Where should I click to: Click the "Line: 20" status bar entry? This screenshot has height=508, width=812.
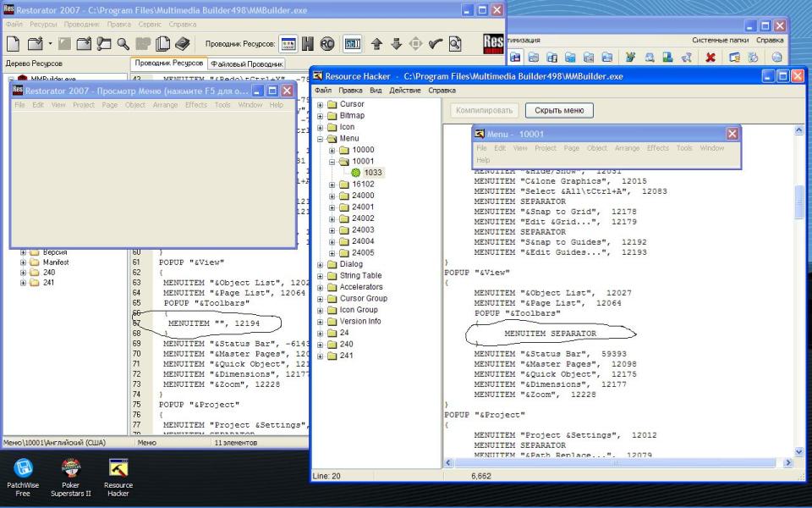[x=326, y=476]
